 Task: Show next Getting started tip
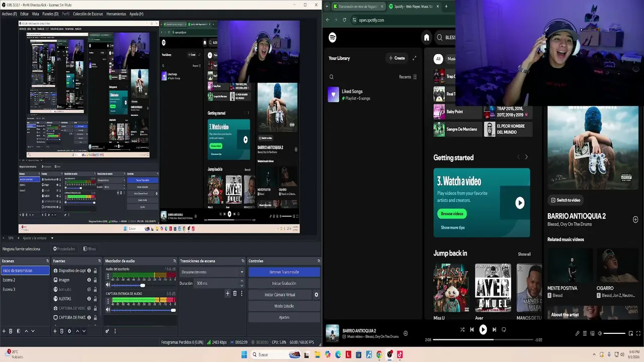[526, 157]
